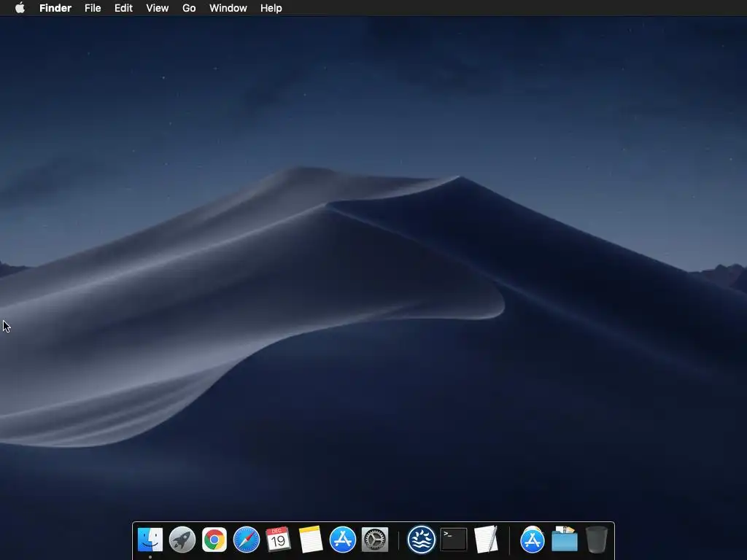Open the Go menu
This screenshot has height=560, width=747.
(x=189, y=8)
